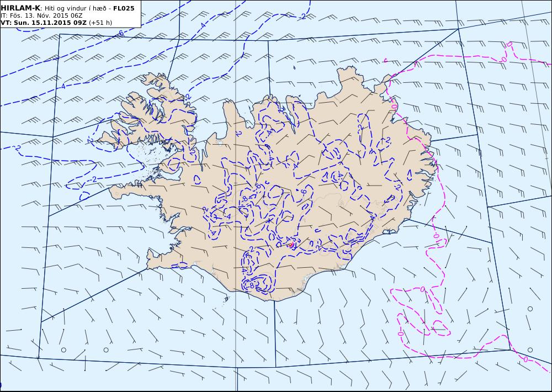Click the '(+51 h)' forecast offset text
This screenshot has height=392, width=552.
100,23
